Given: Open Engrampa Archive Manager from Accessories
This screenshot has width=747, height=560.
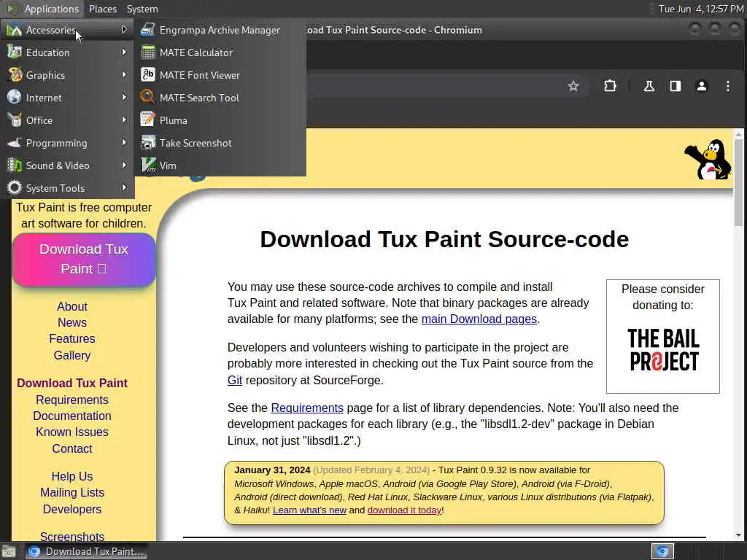Looking at the screenshot, I should coord(220,30).
